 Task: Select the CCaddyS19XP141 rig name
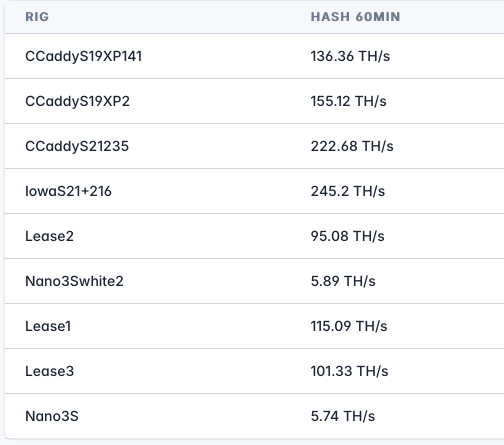tap(83, 56)
